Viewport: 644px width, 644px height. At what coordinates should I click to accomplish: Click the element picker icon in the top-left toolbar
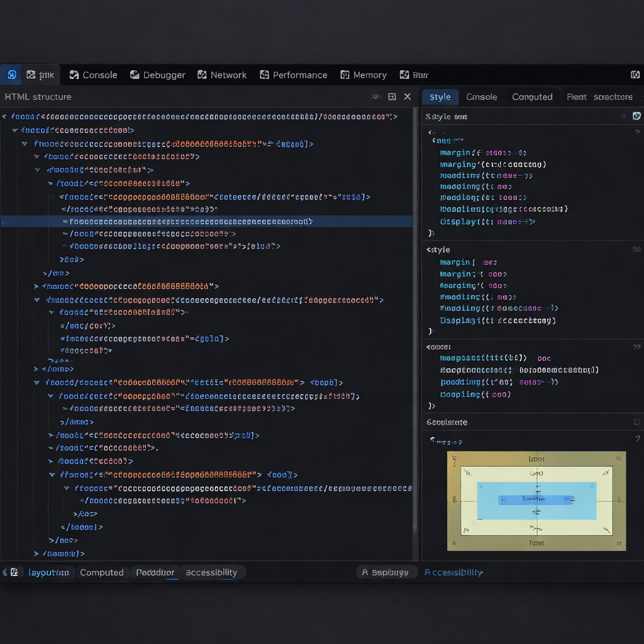pyautogui.click(x=11, y=75)
